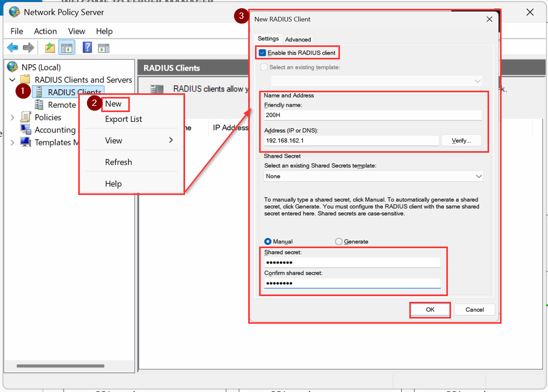Toggle the Show/Hide Action Pane icon

click(104, 48)
